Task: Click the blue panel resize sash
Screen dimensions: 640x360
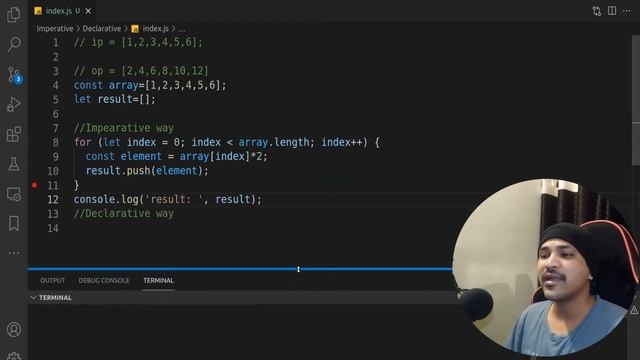Action: pos(240,269)
